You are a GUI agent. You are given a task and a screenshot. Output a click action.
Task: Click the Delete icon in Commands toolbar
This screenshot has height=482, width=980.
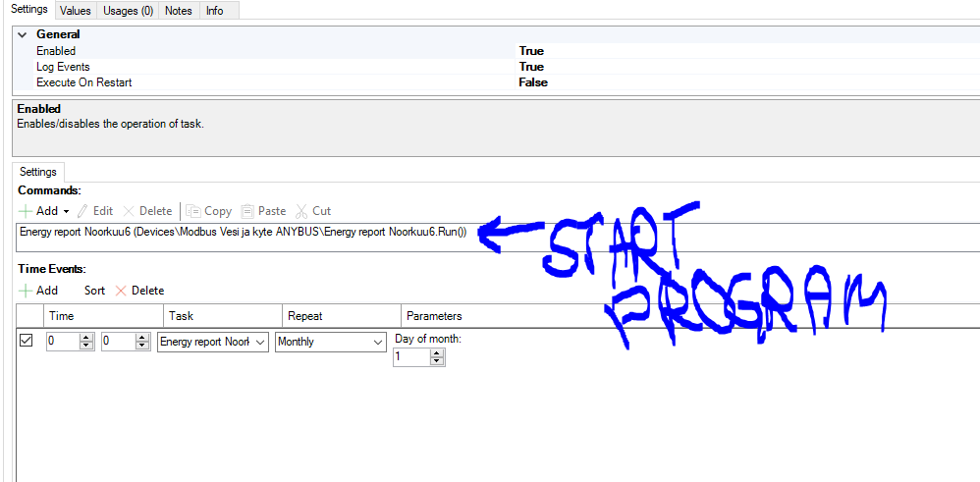pyautogui.click(x=129, y=211)
